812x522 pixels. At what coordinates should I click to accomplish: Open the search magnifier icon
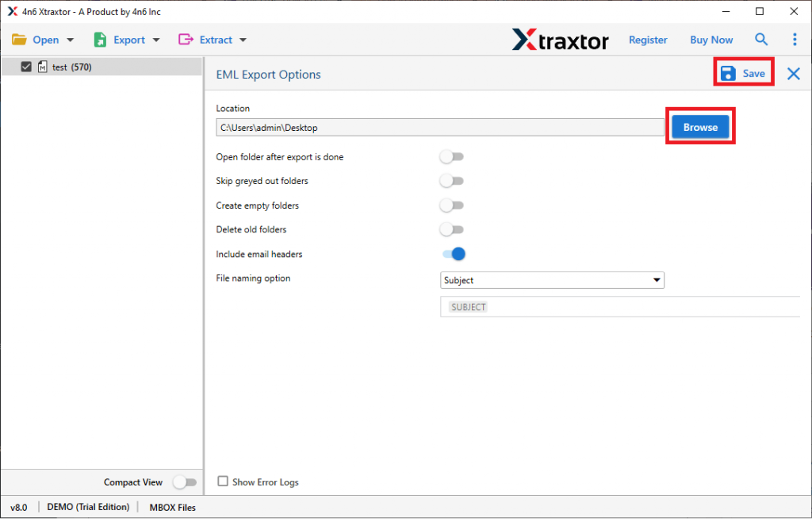(761, 39)
